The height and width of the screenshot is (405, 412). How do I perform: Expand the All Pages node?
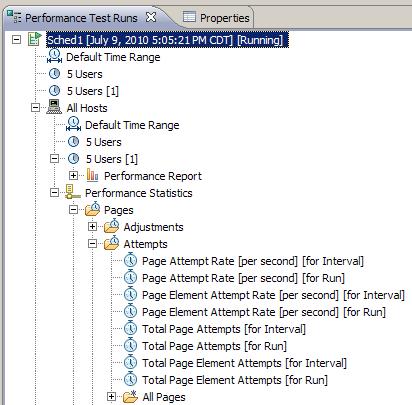pyautogui.click(x=111, y=397)
